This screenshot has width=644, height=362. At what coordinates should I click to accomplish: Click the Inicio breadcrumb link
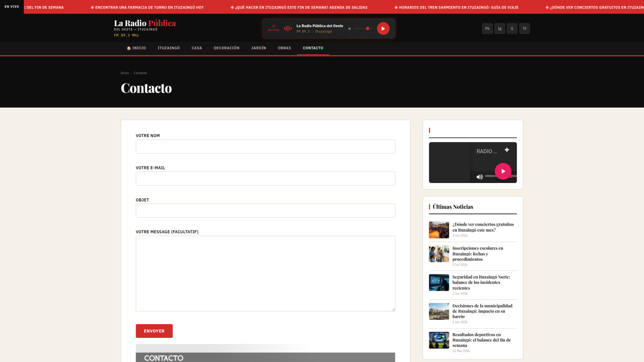pyautogui.click(x=125, y=73)
